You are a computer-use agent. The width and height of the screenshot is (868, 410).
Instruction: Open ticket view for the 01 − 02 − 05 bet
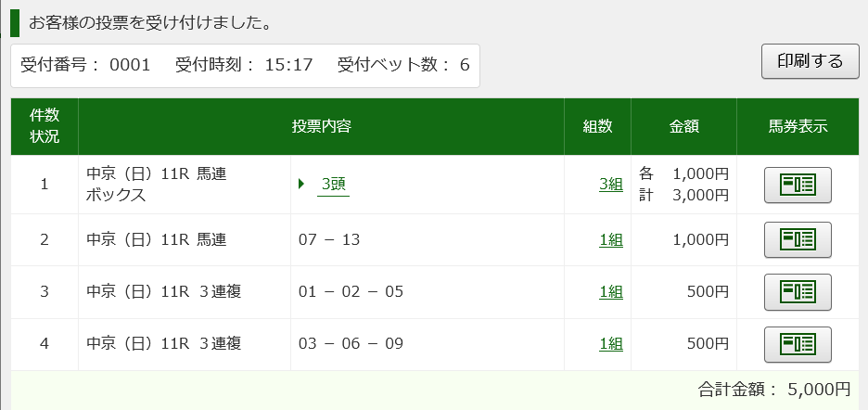[x=798, y=291]
